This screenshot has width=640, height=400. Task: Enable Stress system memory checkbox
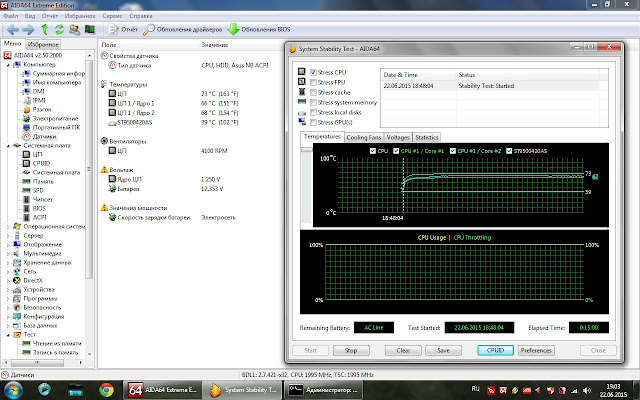pyautogui.click(x=313, y=102)
